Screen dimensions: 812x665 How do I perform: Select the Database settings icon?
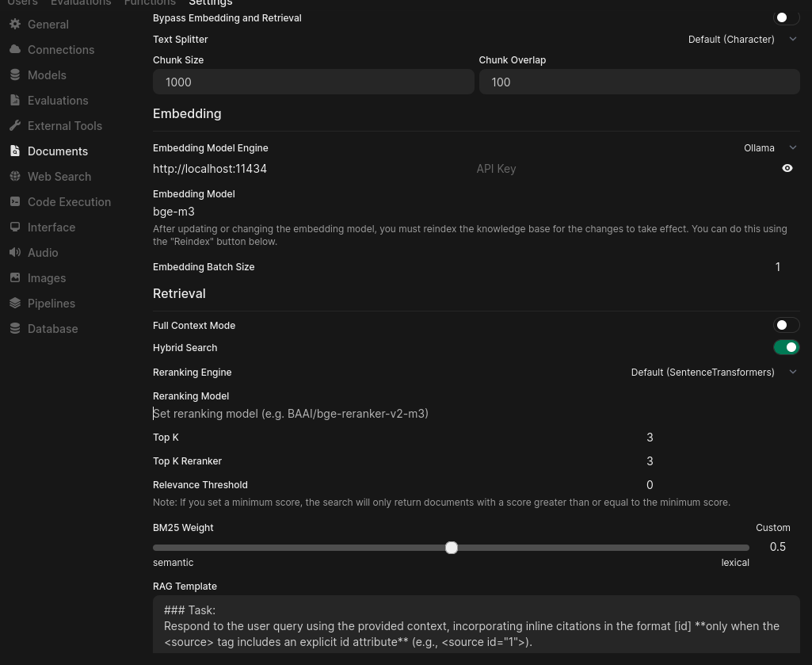tap(16, 328)
